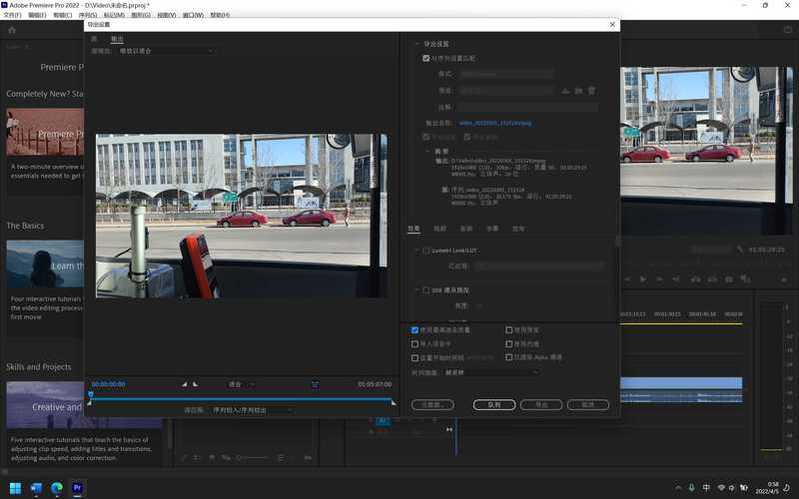Open the Time Interpolation dropdown

click(491, 373)
